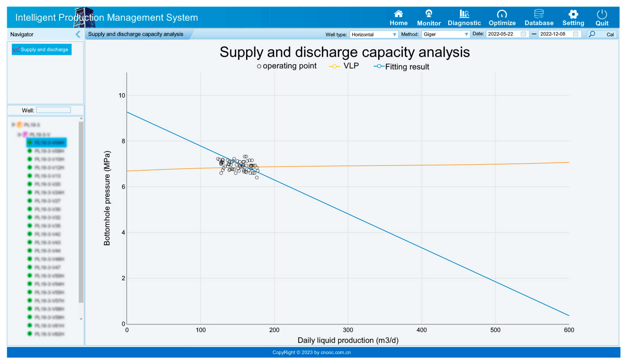
Task: Open the end date calendar picker
Action: tap(576, 34)
